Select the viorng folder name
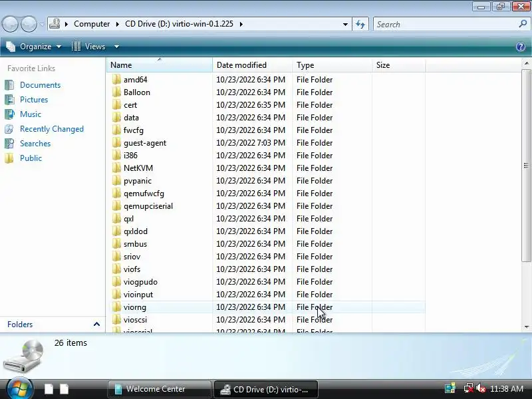The height and width of the screenshot is (399, 532). [x=135, y=307]
